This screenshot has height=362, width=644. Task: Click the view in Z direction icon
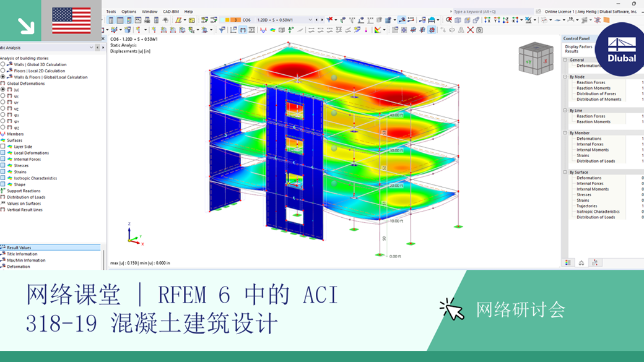[x=505, y=20]
